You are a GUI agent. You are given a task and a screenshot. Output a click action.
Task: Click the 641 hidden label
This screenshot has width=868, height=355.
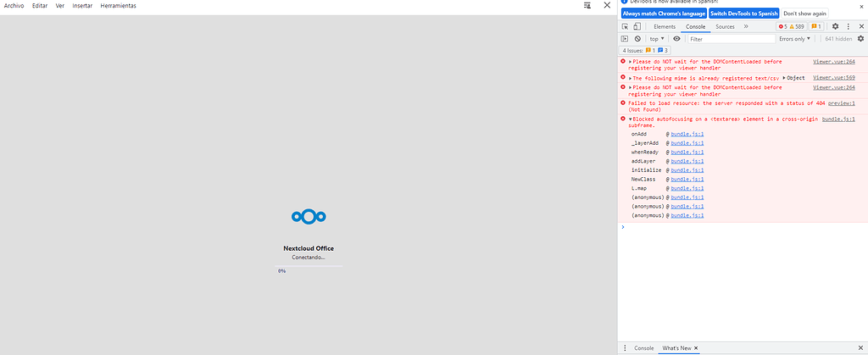tap(838, 39)
